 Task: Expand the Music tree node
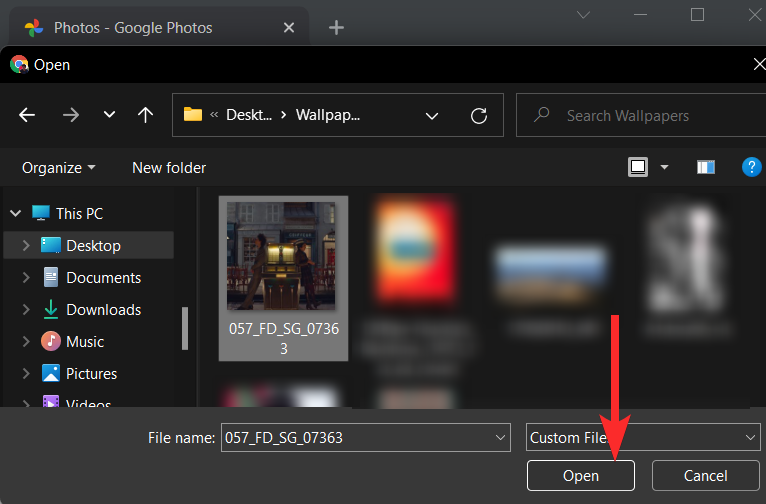[26, 341]
